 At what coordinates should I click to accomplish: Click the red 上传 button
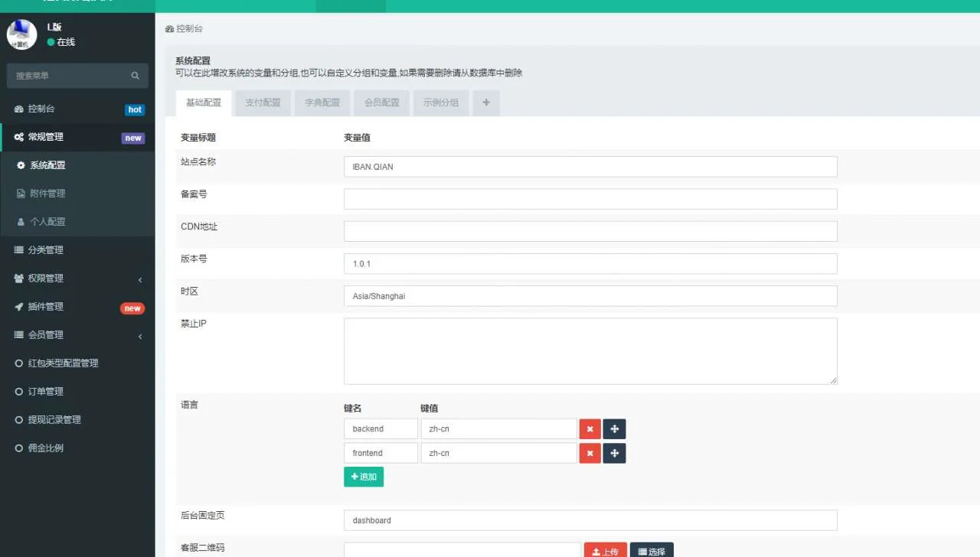[x=605, y=551]
